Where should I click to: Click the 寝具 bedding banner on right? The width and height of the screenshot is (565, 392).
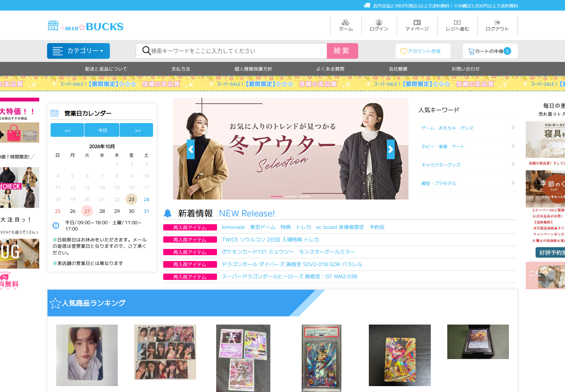[x=545, y=139]
